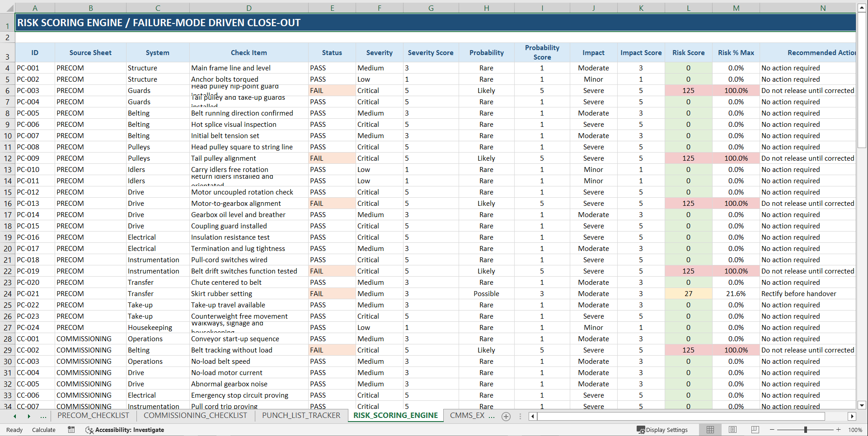This screenshot has width=868, height=436.
Task: Switch to the PUNCH_LIST_TRACKER sheet
Action: click(x=301, y=416)
